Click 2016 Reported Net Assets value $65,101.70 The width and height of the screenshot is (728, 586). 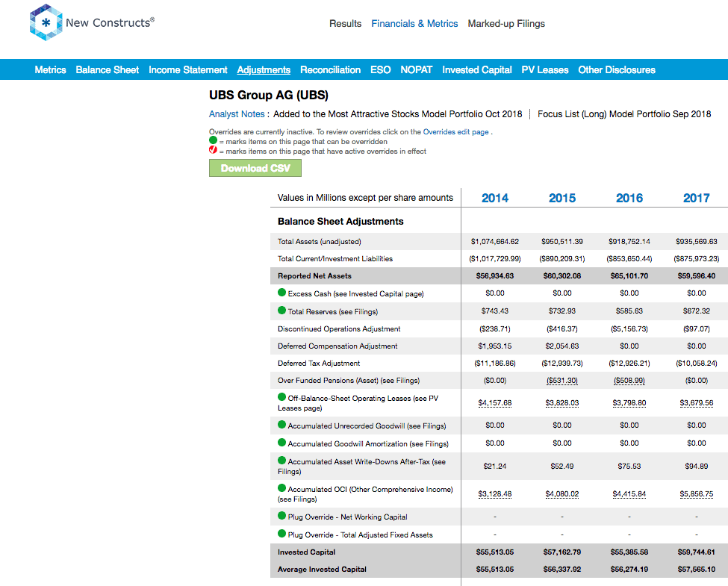click(629, 275)
